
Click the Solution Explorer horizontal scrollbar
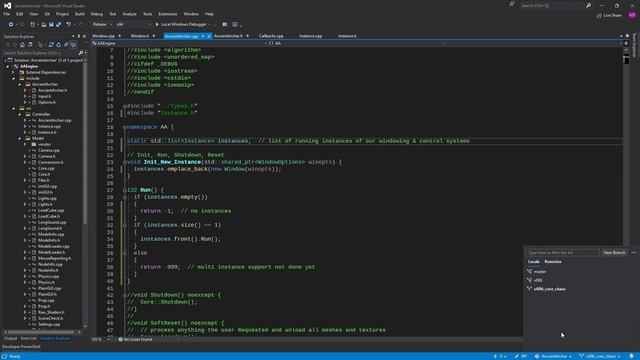pyautogui.click(x=41, y=332)
